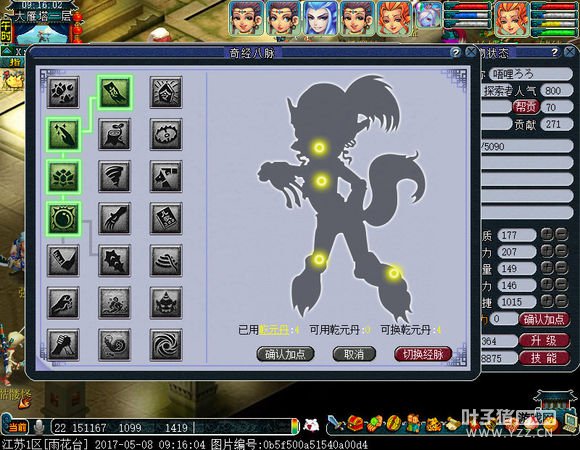Viewport: 580px width, 450px height.
Task: Decrease the attribute showing 146
Action: [x=562, y=284]
